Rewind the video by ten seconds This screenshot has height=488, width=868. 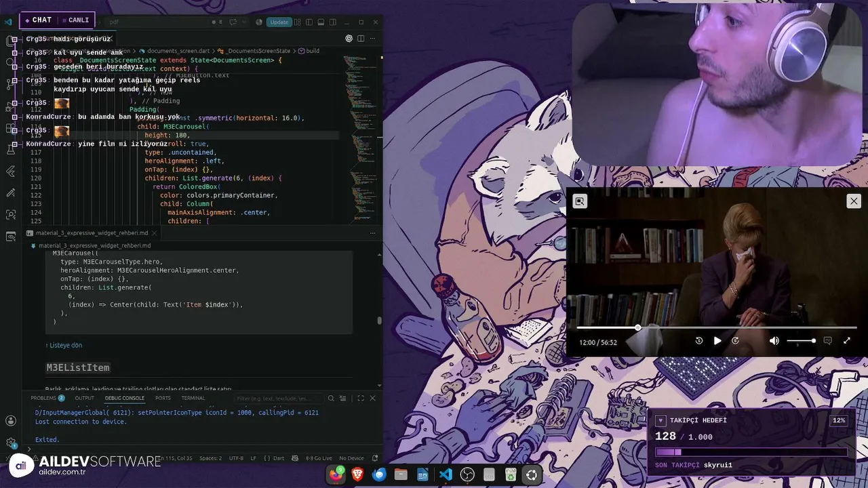pos(699,341)
